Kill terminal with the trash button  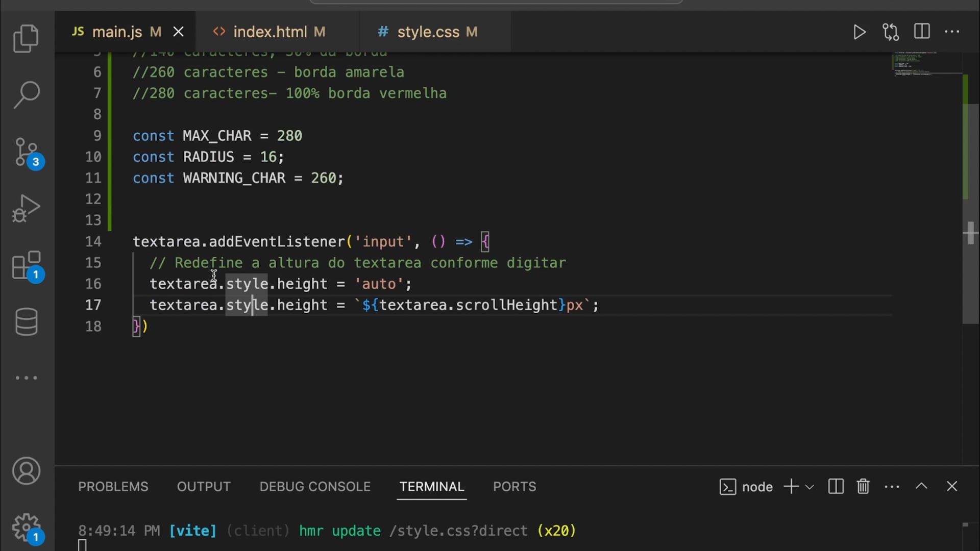[x=863, y=486]
